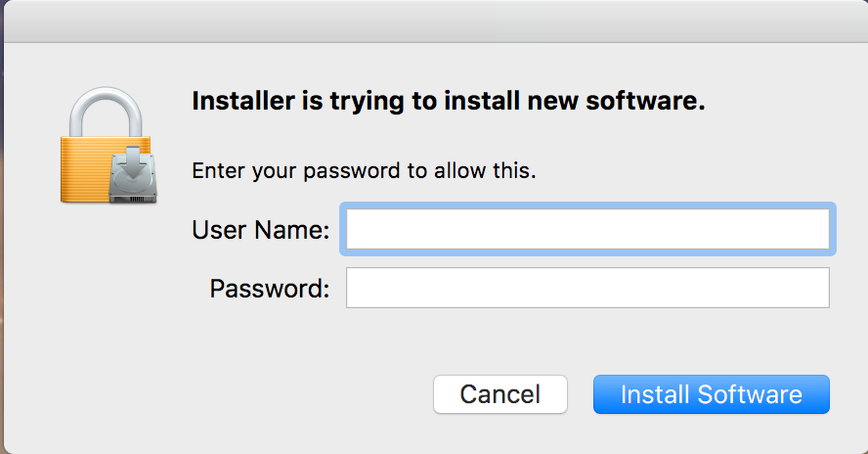
Task: Dismiss the dialog with the white Cancel button
Action: pyautogui.click(x=499, y=394)
